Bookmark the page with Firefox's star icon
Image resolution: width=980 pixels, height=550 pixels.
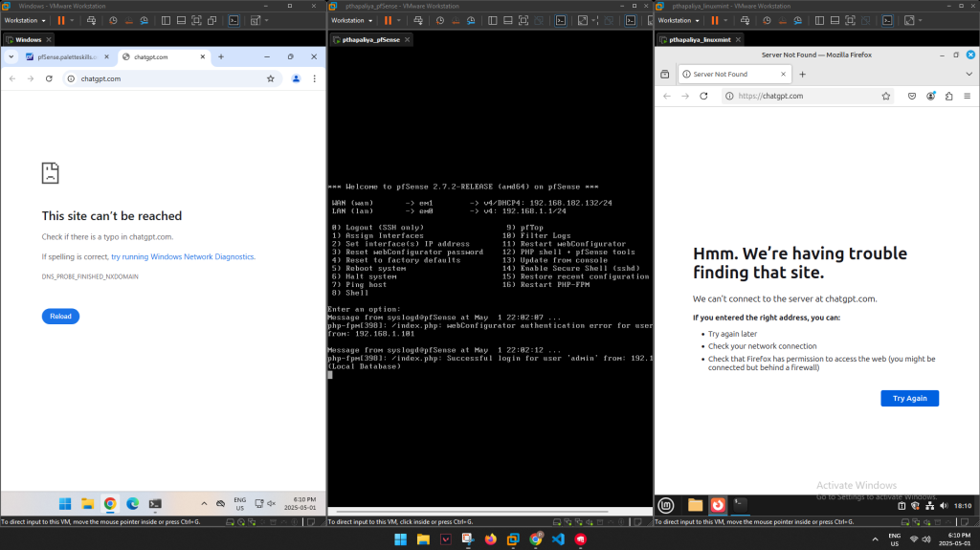point(885,97)
